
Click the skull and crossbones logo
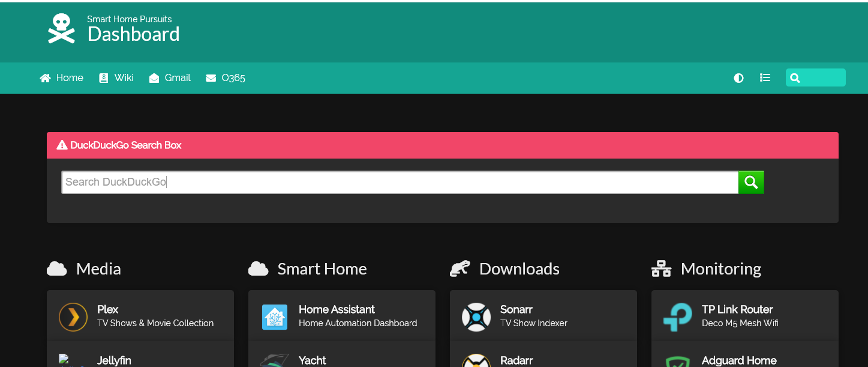tap(61, 29)
